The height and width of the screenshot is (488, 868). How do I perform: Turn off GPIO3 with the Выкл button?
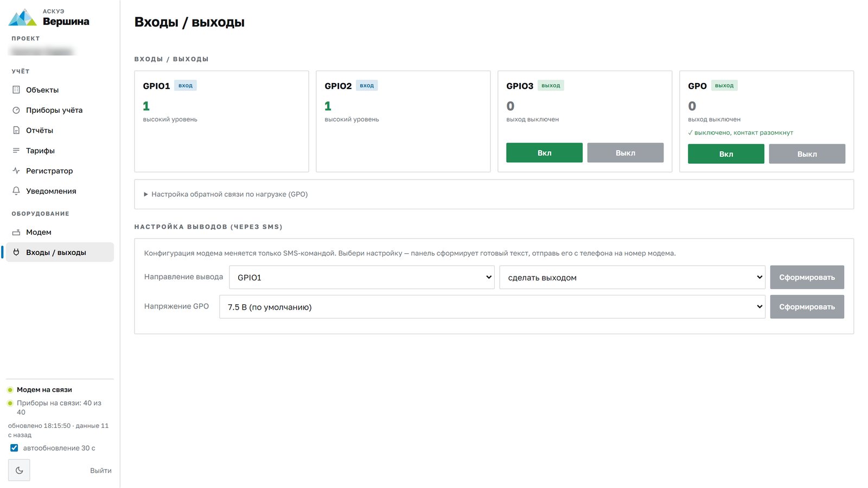coord(625,153)
